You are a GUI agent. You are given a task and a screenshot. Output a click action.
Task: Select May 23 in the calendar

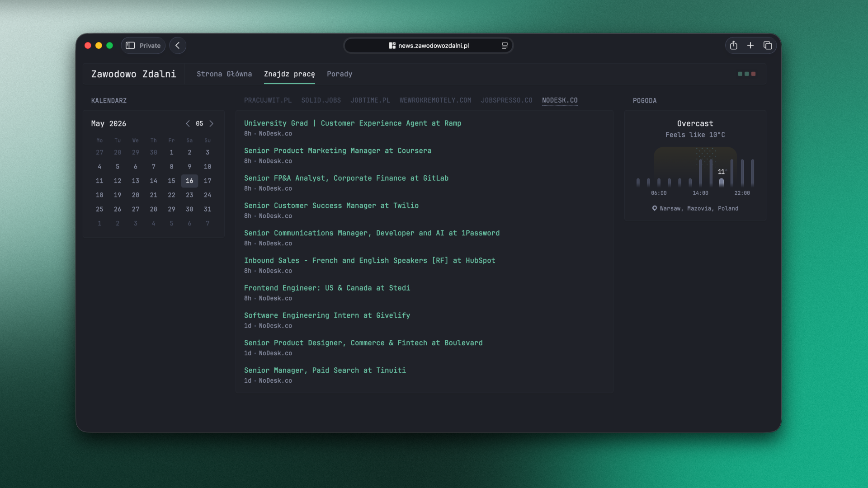click(189, 195)
